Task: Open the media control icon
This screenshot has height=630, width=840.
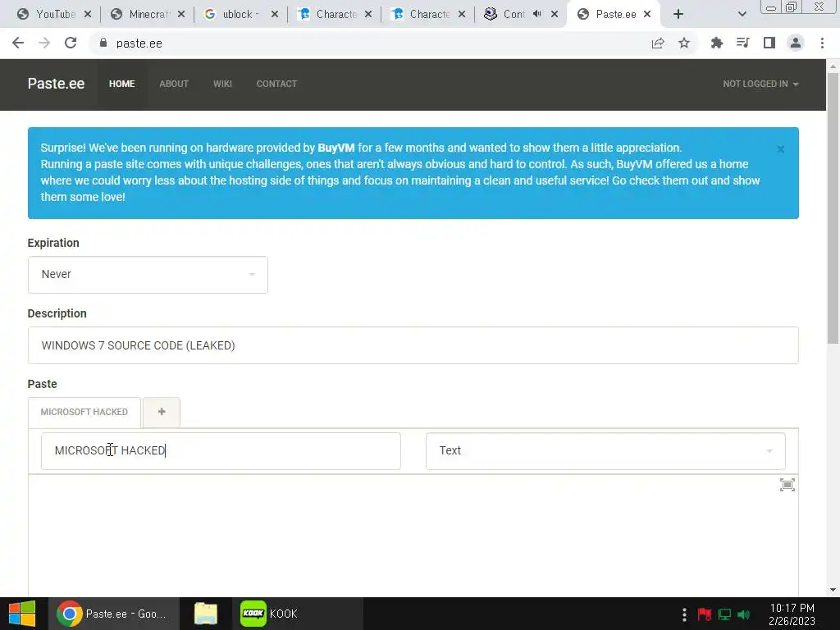Action: point(742,43)
